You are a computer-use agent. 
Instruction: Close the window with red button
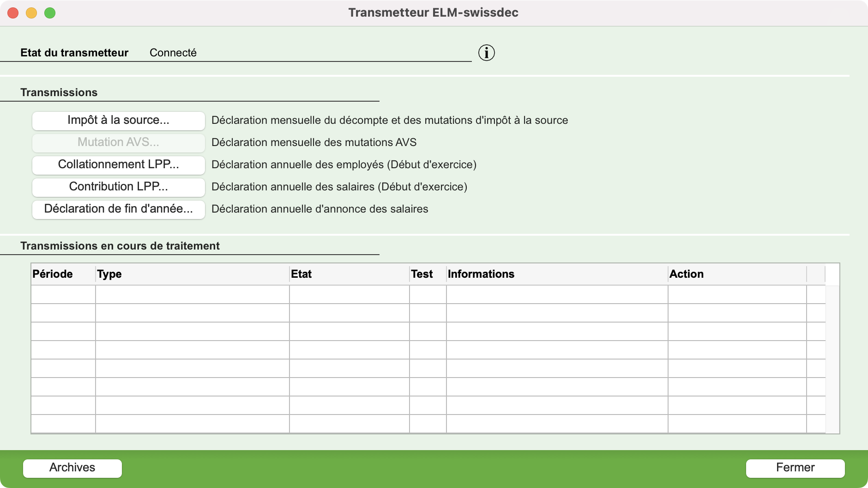pos(13,13)
